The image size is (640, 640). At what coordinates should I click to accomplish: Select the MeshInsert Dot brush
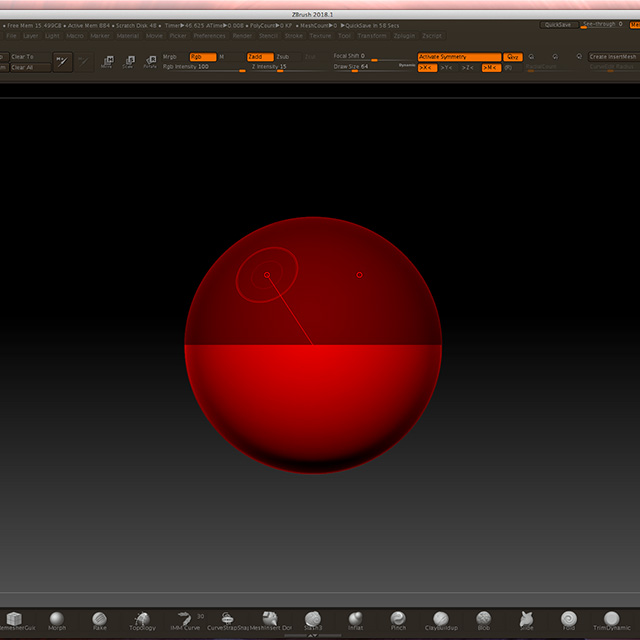coord(271,620)
